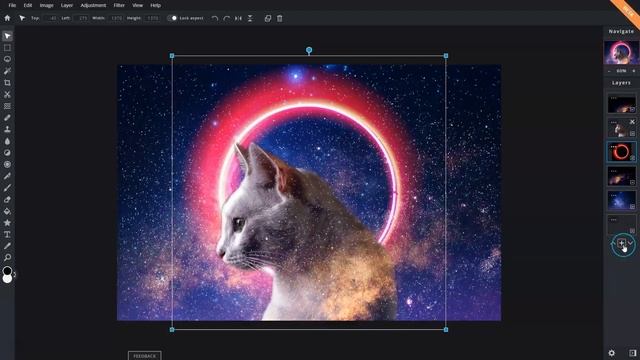Select the Zoom magnifier tool
The height and width of the screenshot is (360, 640).
(x=7, y=258)
